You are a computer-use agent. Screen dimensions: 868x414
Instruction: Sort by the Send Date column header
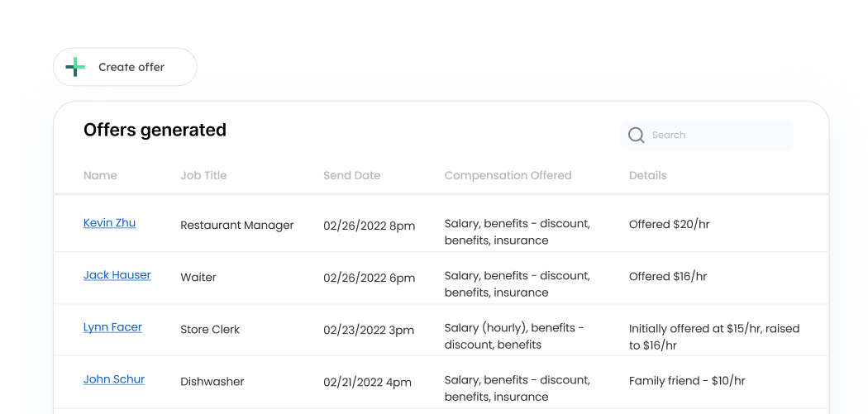[351, 175]
